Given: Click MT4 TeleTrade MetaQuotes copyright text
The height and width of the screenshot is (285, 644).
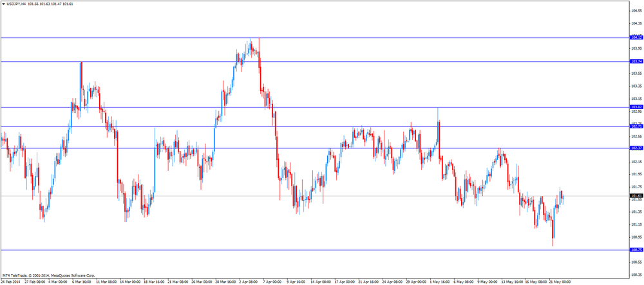Looking at the screenshot, I should pos(48,275).
